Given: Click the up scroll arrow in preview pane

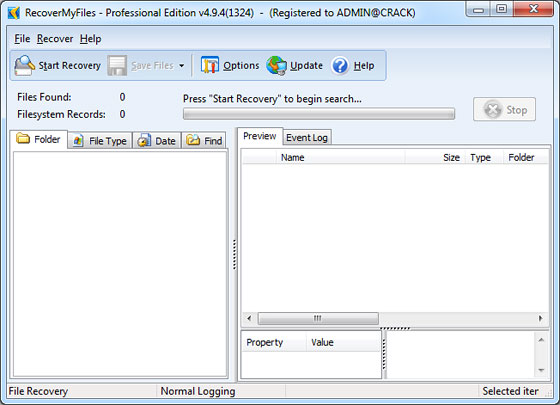Looking at the screenshot, I should point(541,340).
